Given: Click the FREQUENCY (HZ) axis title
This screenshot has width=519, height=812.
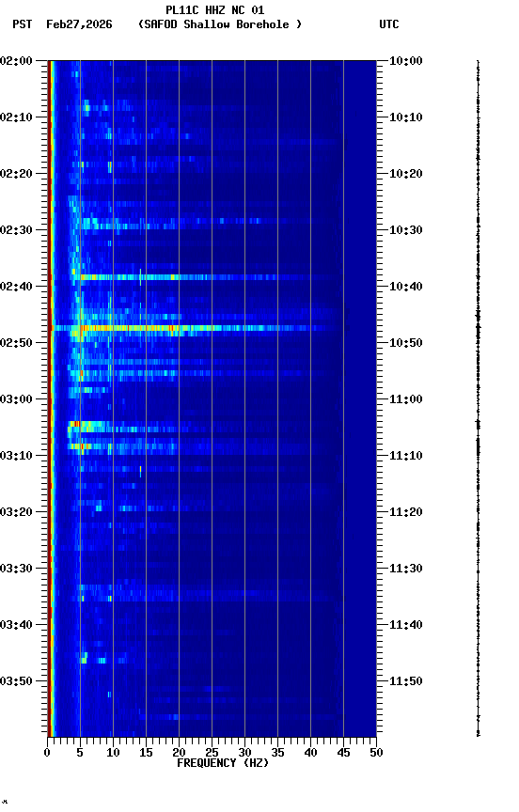Looking at the screenshot, I should pyautogui.click(x=223, y=763).
